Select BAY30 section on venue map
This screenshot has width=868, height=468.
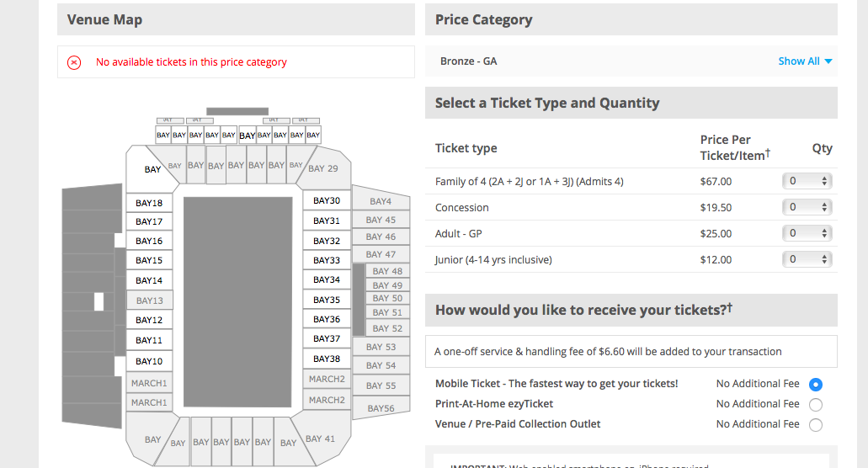[x=327, y=200]
